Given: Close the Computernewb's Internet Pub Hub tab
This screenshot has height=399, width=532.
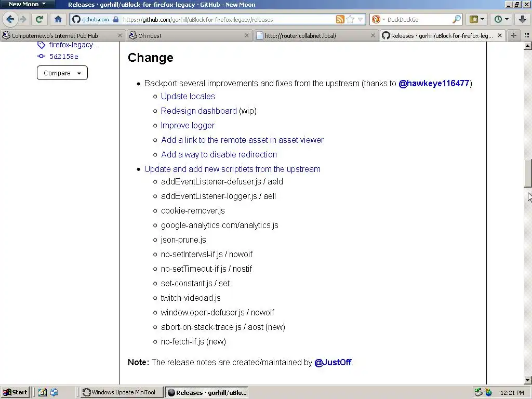Looking at the screenshot, I should tap(120, 35).
